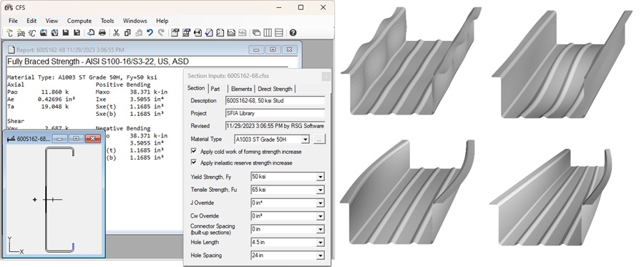
Task: Minimize the Report window
Action: click(256, 49)
